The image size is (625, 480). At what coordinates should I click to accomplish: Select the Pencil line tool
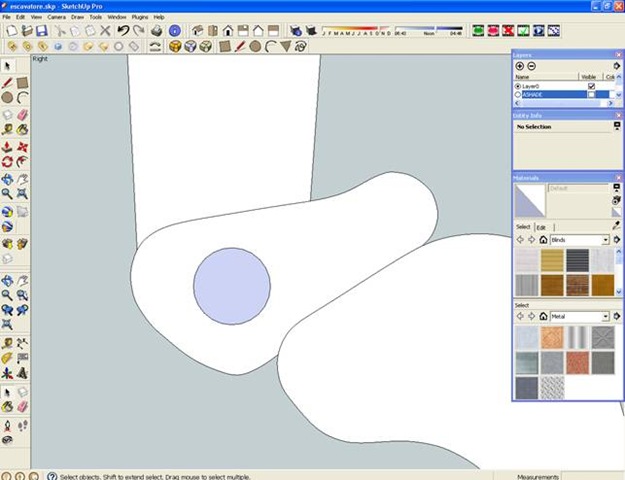click(x=8, y=82)
